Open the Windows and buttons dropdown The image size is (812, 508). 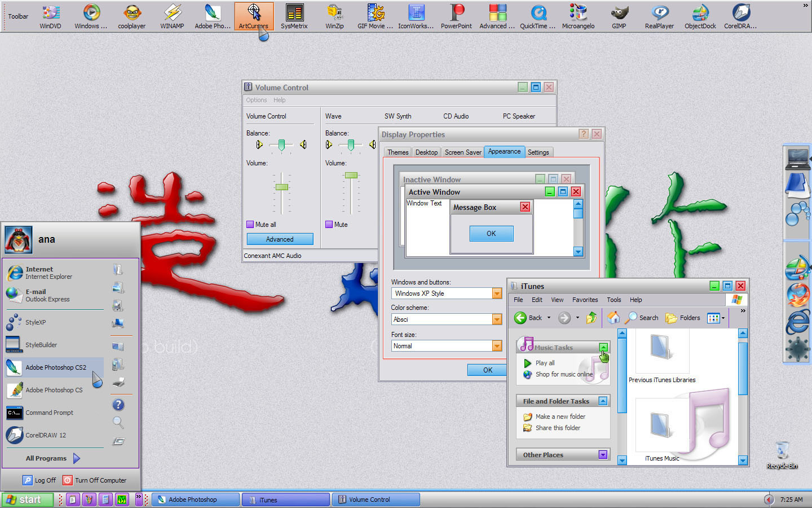pyautogui.click(x=497, y=294)
